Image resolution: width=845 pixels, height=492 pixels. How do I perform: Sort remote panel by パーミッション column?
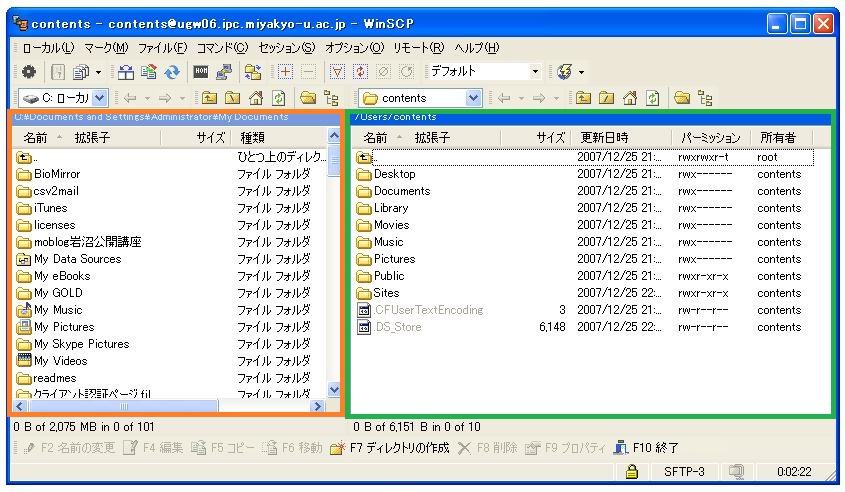click(x=711, y=138)
